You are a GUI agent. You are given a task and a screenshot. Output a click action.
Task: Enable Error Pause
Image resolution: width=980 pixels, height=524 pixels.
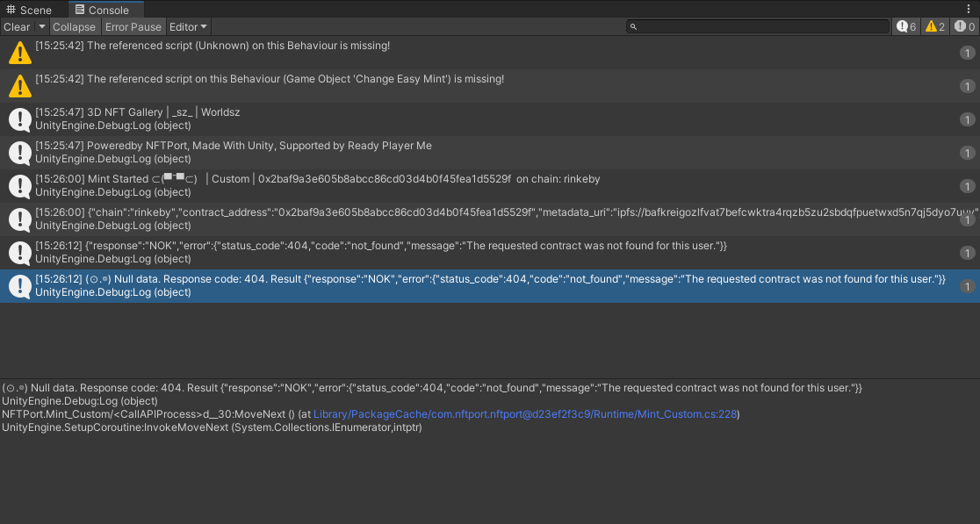[133, 26]
